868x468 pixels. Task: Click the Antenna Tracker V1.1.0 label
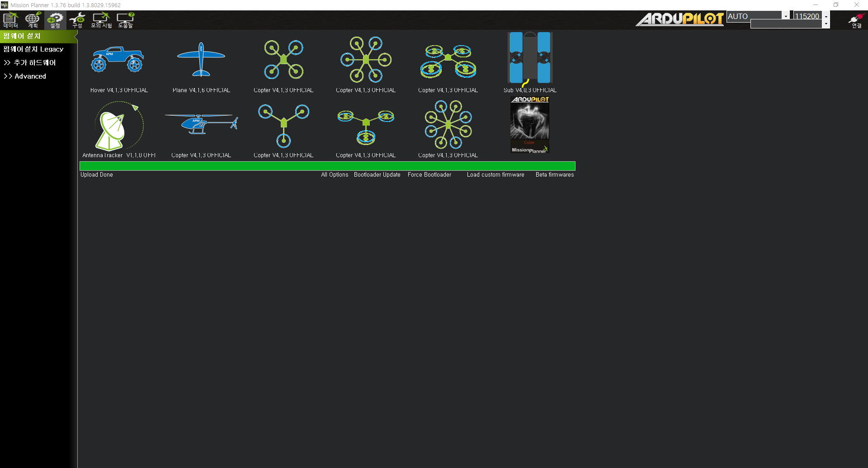119,155
